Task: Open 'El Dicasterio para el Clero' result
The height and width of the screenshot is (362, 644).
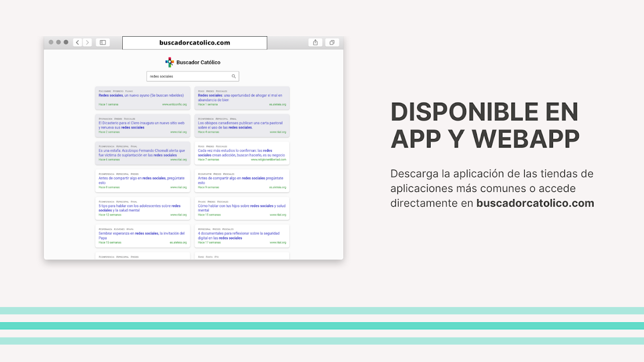Action: point(142,125)
